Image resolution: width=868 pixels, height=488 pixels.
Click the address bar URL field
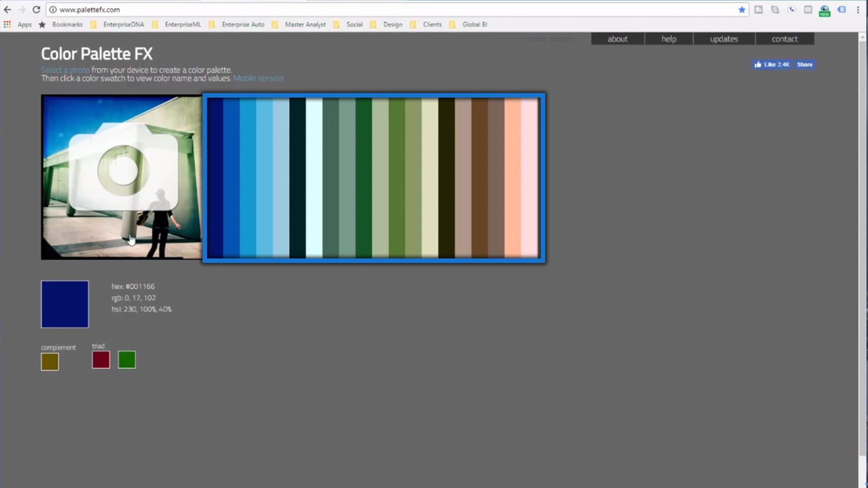coord(393,10)
